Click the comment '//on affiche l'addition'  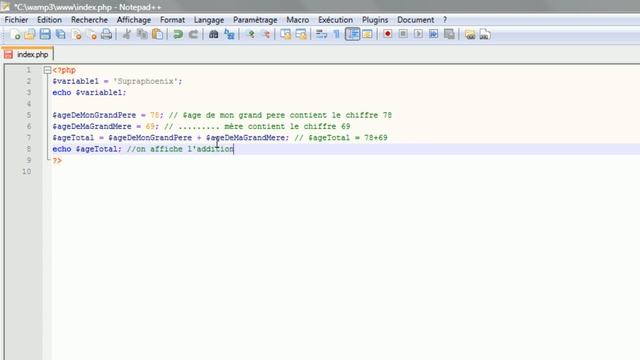[x=180, y=149]
